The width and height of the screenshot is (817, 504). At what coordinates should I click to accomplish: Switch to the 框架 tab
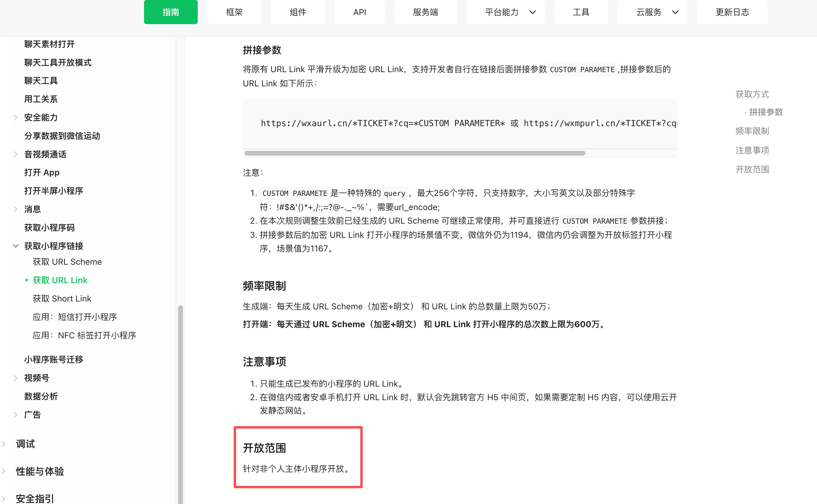click(x=234, y=12)
